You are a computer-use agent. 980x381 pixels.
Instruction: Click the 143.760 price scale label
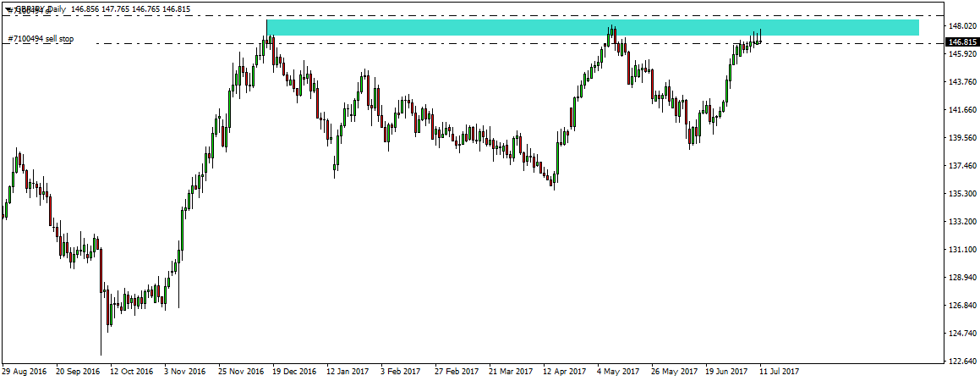tap(962, 82)
